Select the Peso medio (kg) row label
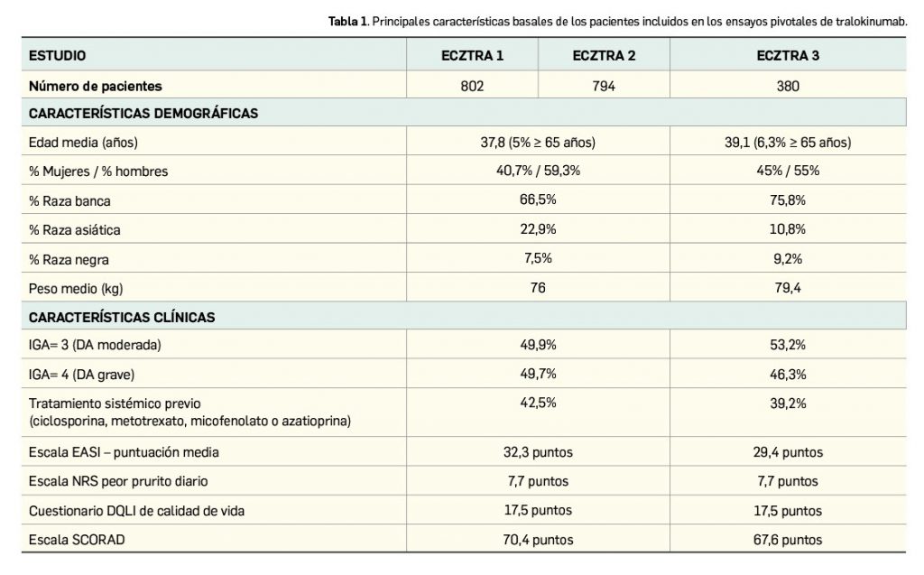 point(76,288)
